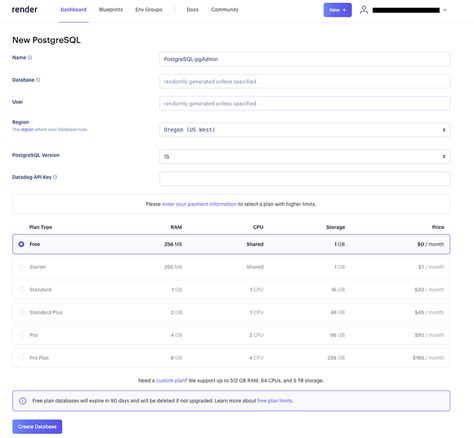
Task: Open the user account avatar icon
Action: (364, 10)
